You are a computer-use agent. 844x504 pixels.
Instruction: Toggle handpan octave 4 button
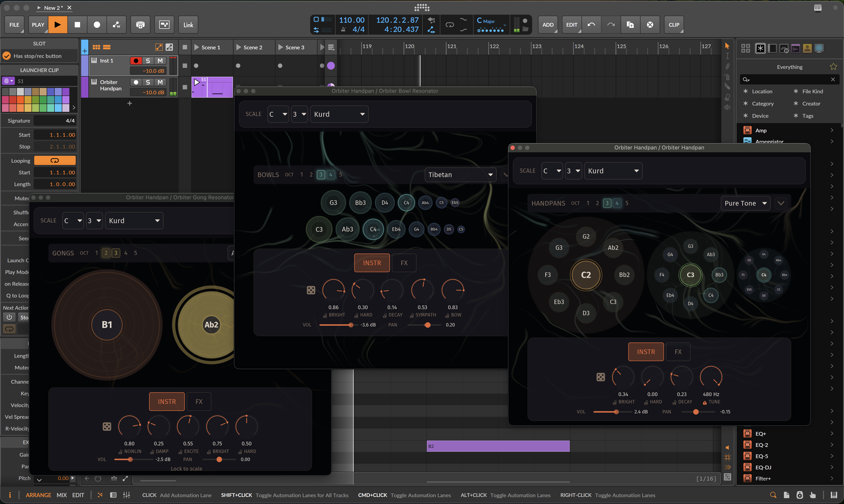click(617, 203)
